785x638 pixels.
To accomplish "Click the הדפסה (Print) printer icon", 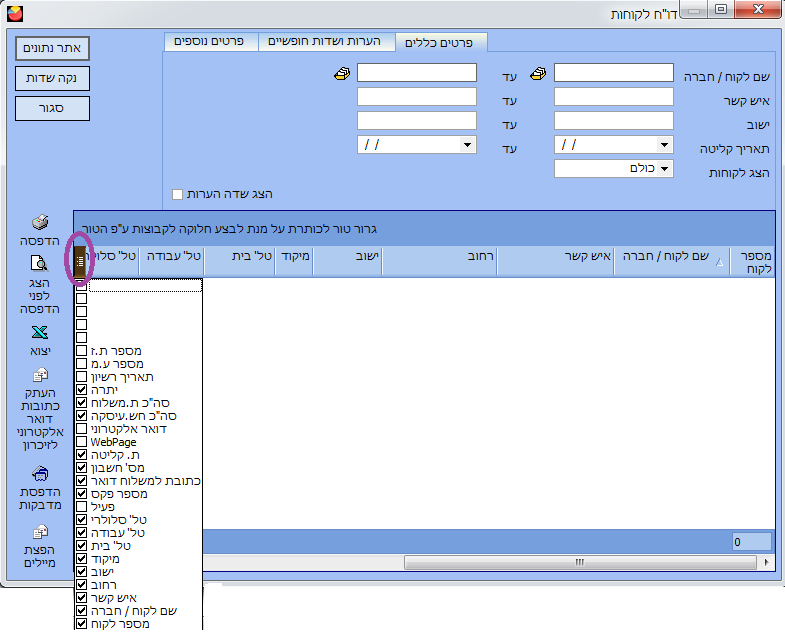I will [x=40, y=223].
